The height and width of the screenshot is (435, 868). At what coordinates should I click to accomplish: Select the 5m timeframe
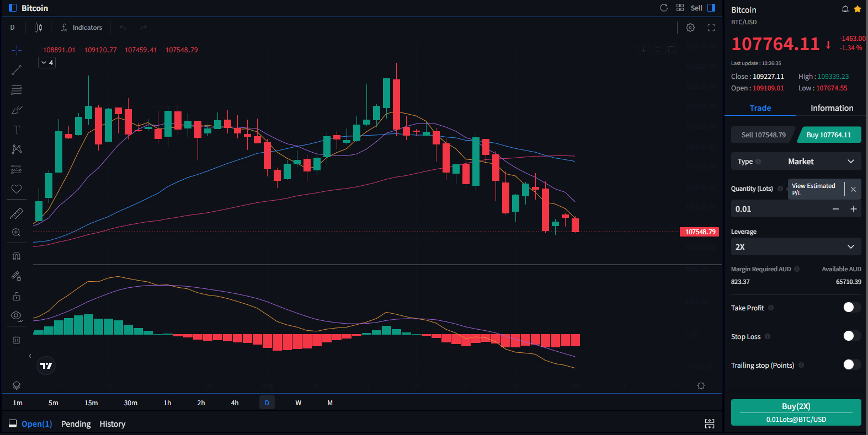pos(53,403)
